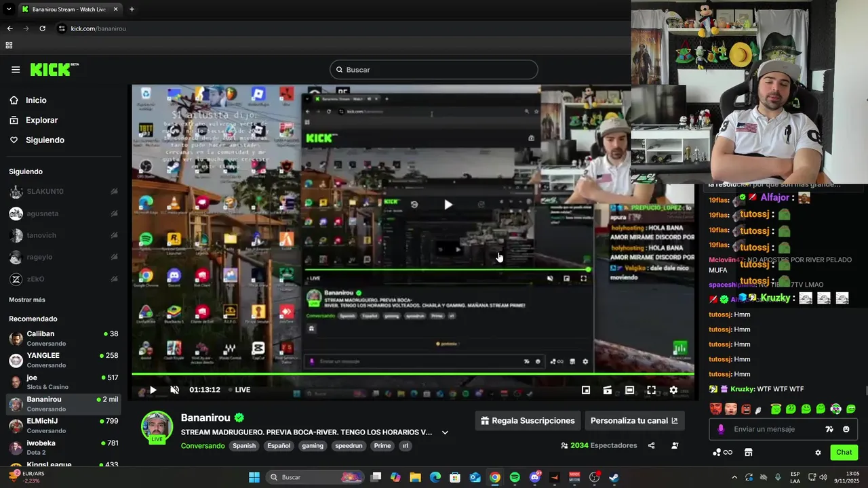Select the irl tag
The image size is (868, 488).
(x=405, y=446)
